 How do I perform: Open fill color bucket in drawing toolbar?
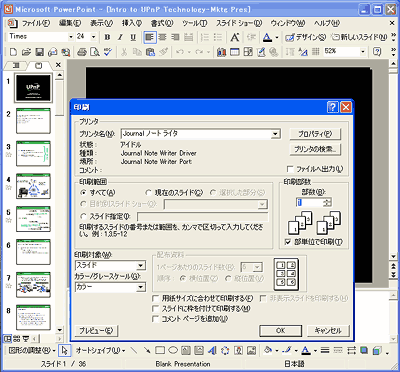click(268, 350)
